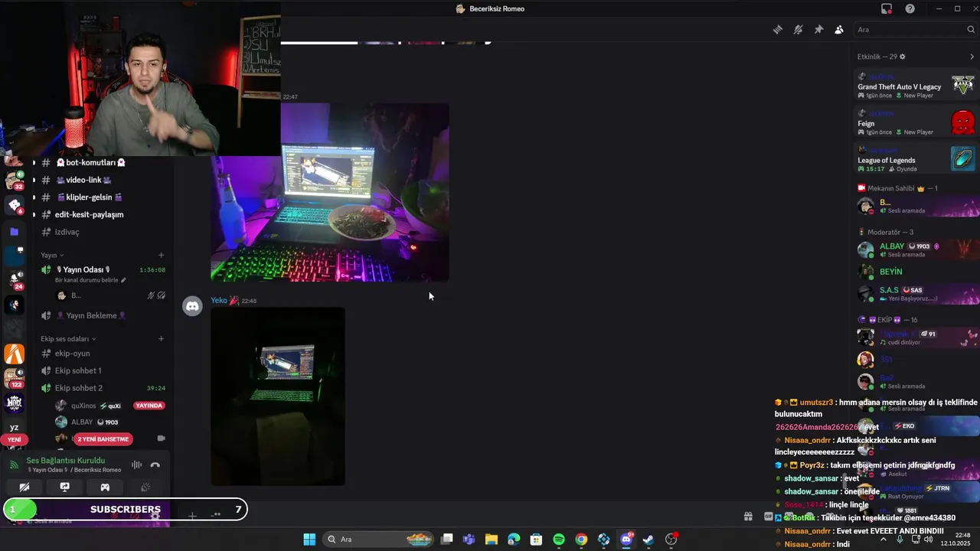Viewport: 980px width, 551px height.
Task: Edit channel status via Bir kanal durumu belirle
Action: click(x=90, y=280)
